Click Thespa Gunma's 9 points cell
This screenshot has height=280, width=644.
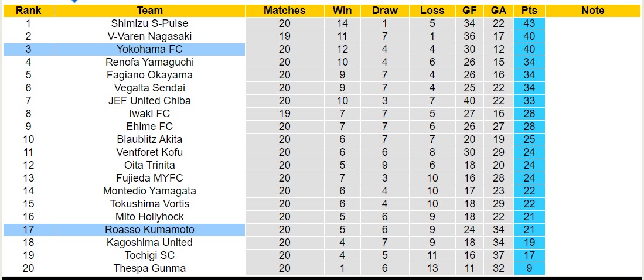(x=529, y=268)
